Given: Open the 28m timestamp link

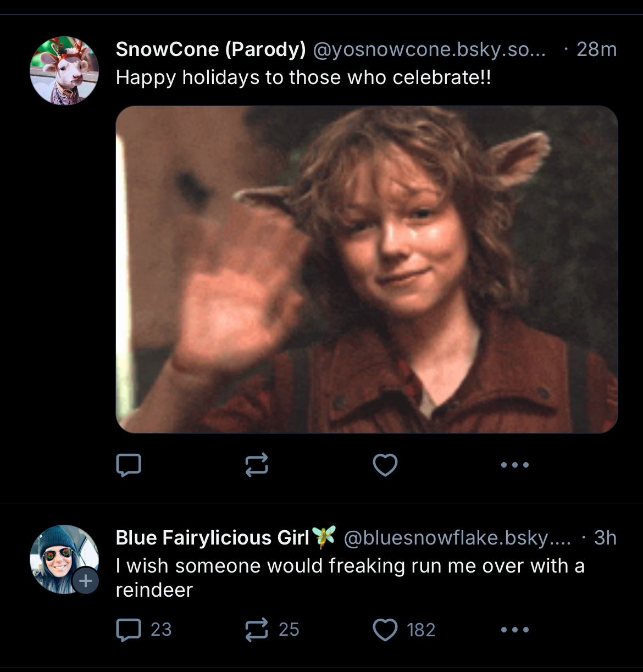Looking at the screenshot, I should [x=596, y=50].
